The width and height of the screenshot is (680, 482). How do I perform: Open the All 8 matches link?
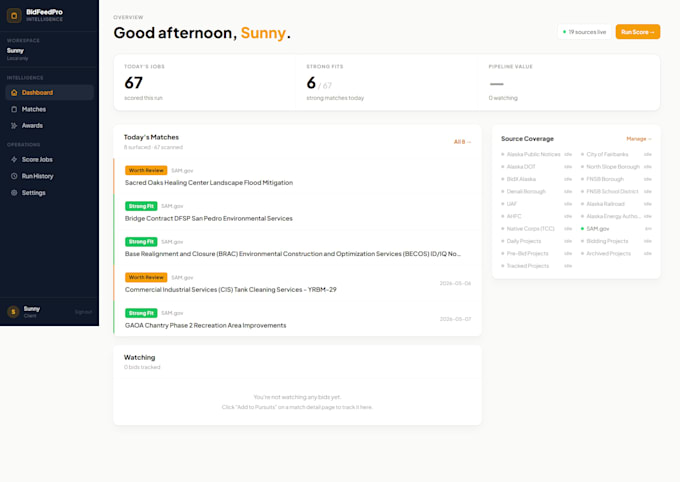(x=462, y=142)
